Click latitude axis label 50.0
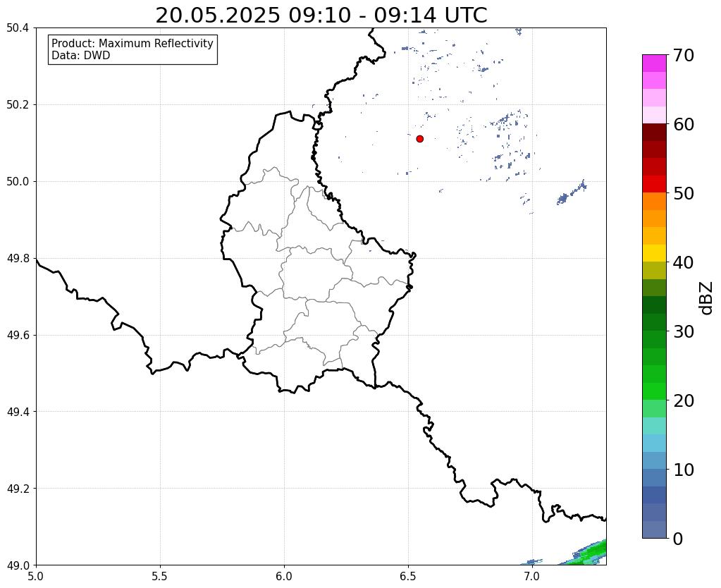The width and height of the screenshot is (721, 588). pos(18,182)
